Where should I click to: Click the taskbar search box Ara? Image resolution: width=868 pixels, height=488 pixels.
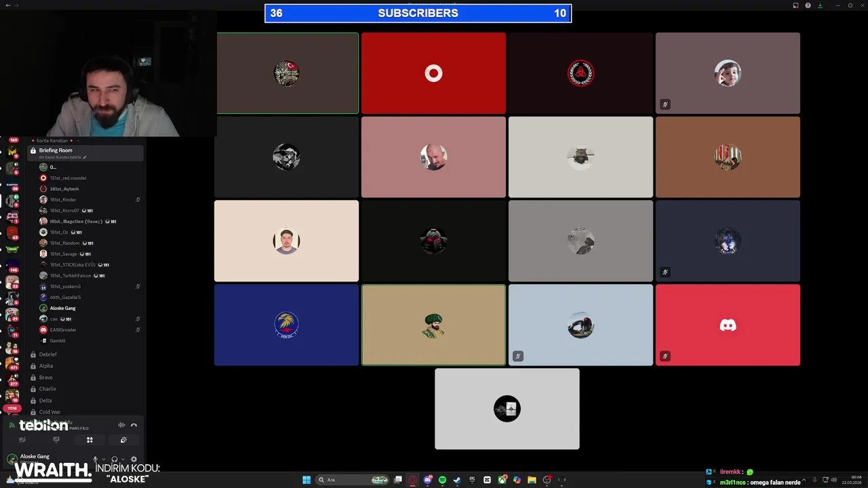352,480
